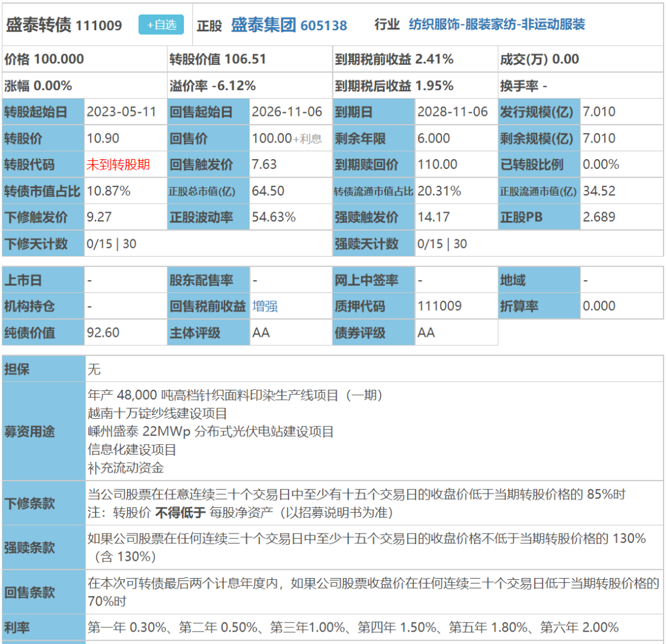
Task: Click the 纯债价值 value 92.60
Action: point(103,332)
